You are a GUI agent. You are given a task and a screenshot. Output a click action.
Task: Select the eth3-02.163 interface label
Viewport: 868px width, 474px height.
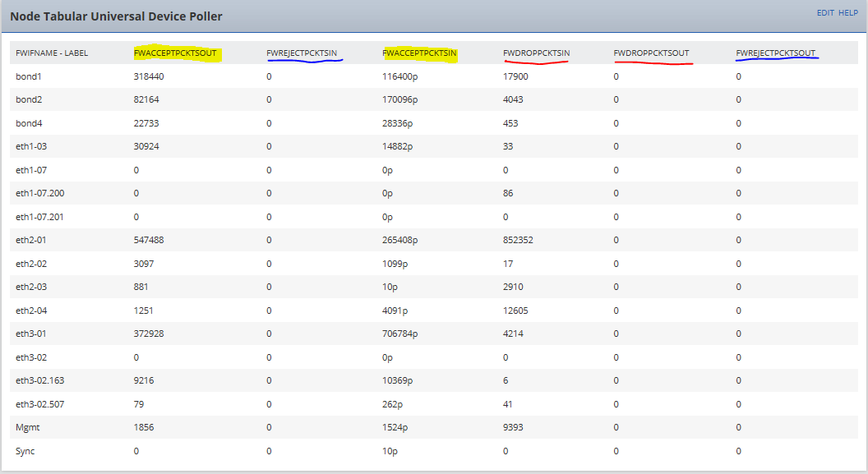[x=39, y=380]
